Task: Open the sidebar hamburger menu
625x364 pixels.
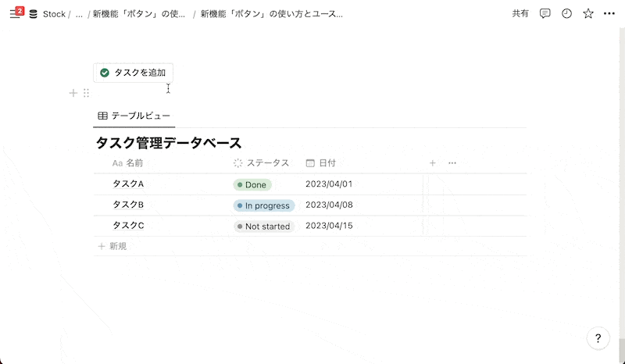Action: tap(15, 14)
